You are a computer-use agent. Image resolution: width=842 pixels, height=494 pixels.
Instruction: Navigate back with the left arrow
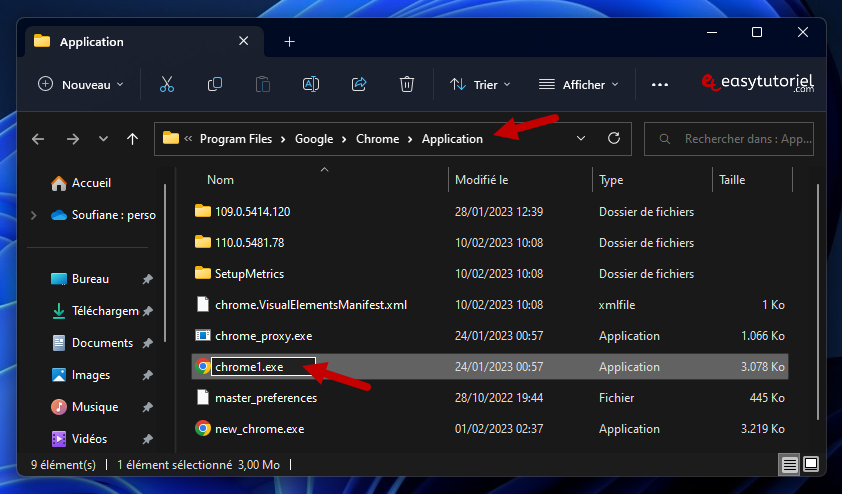coord(38,139)
